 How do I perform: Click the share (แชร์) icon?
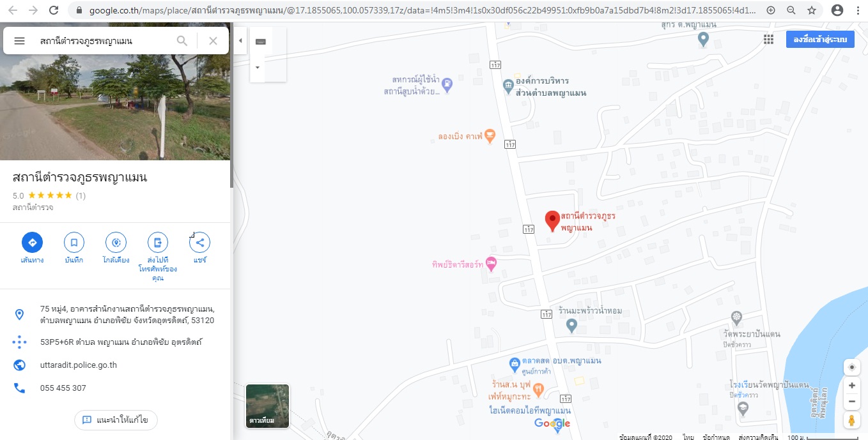tap(200, 243)
